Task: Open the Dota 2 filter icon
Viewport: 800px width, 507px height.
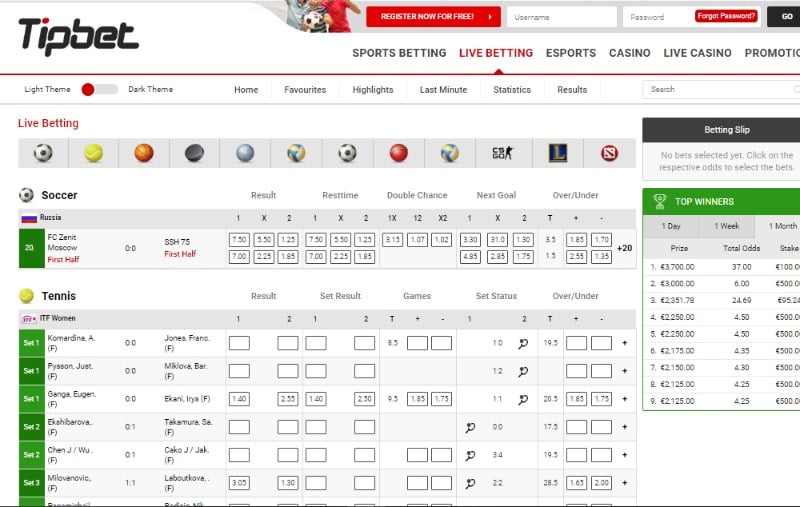Action: tap(609, 153)
